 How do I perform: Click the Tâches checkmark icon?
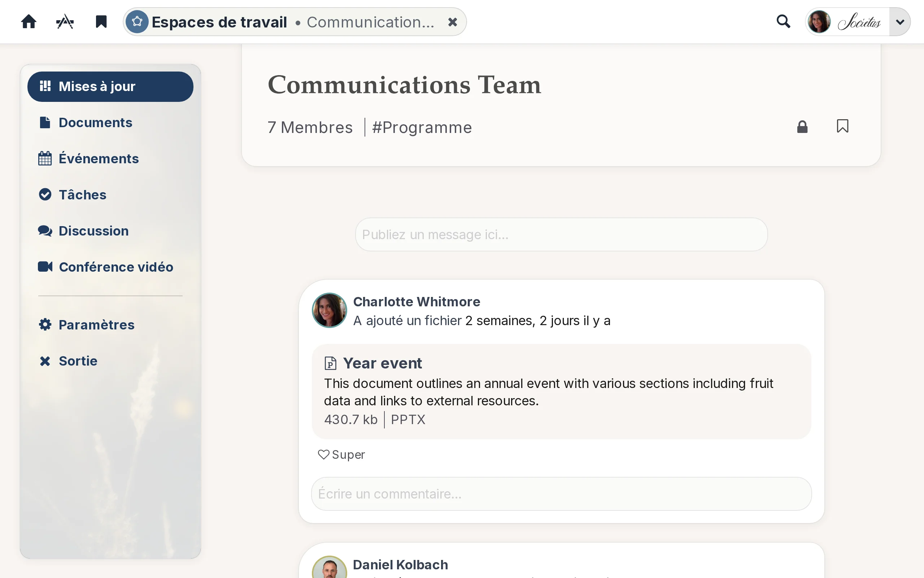click(45, 195)
